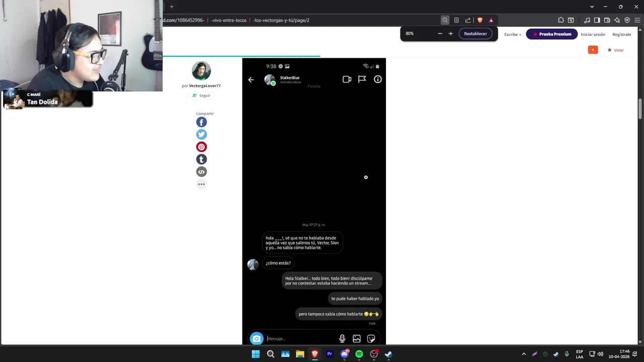Increase page zoom with plus button
The image size is (644, 362).
pyautogui.click(x=450, y=34)
